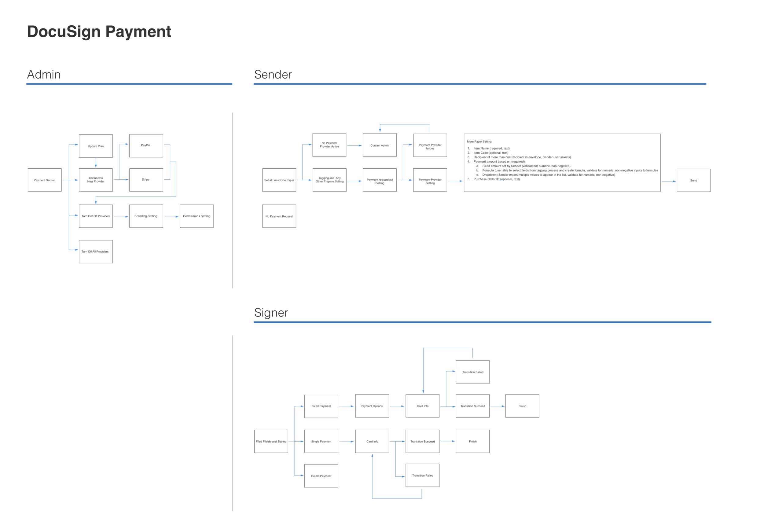The image size is (764, 532).
Task: Select the Payment Options box
Action: [372, 406]
